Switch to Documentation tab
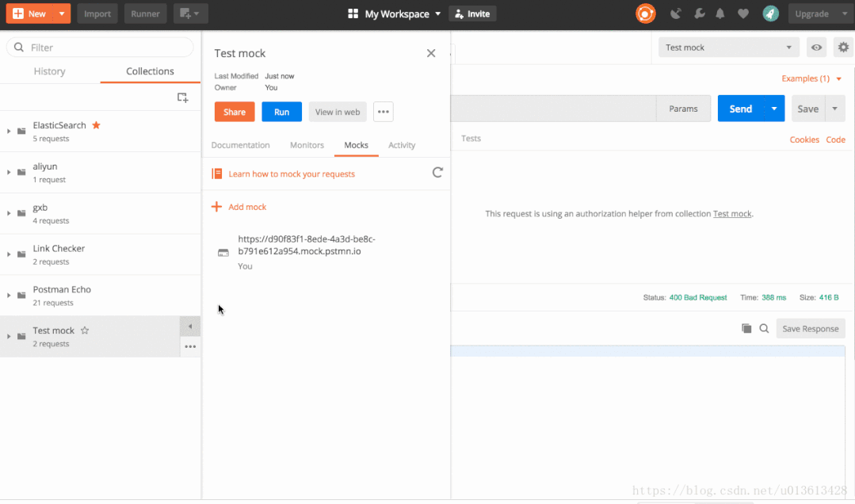Image resolution: width=855 pixels, height=504 pixels. [x=240, y=145]
